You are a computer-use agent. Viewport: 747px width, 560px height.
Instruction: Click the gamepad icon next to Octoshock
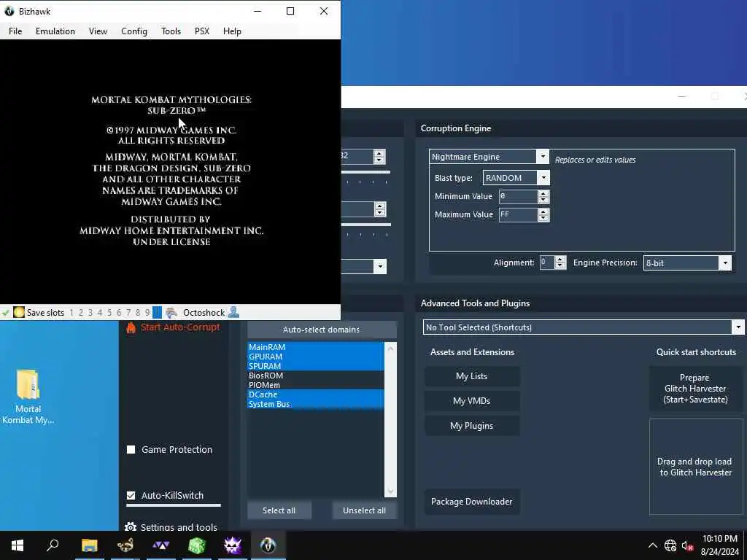click(x=171, y=312)
